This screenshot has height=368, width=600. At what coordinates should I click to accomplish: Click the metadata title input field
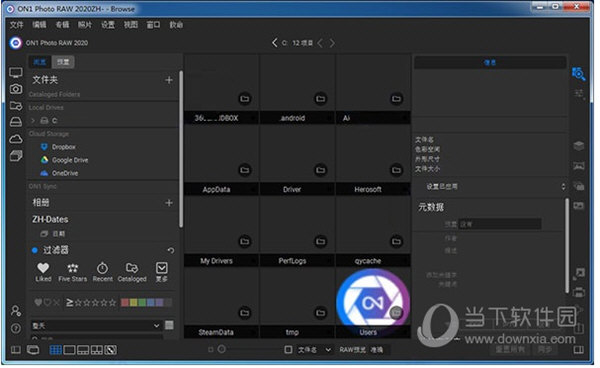[x=500, y=225]
